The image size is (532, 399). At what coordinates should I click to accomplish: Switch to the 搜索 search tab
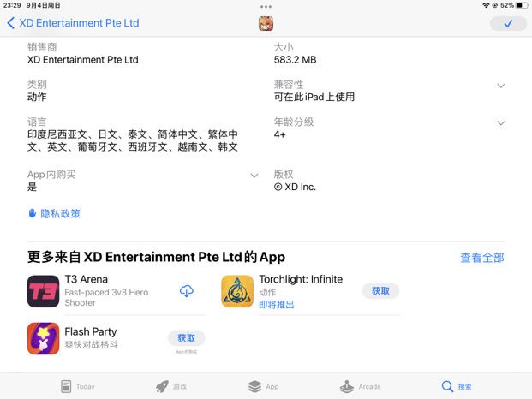tap(457, 386)
